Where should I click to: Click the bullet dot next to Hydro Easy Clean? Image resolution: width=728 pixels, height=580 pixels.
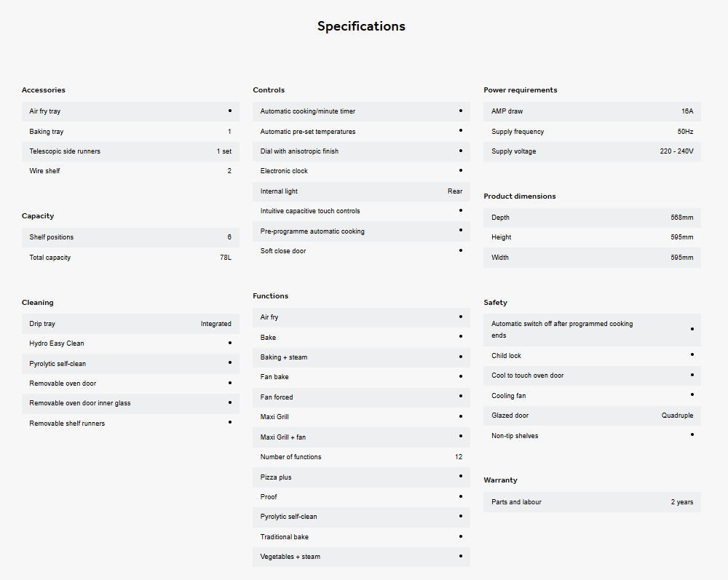(230, 343)
